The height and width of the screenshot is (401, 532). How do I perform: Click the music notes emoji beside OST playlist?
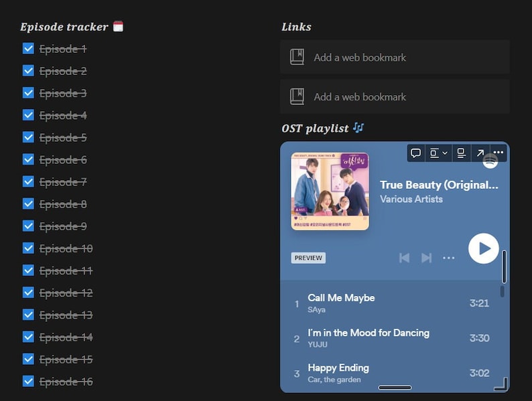click(x=358, y=128)
